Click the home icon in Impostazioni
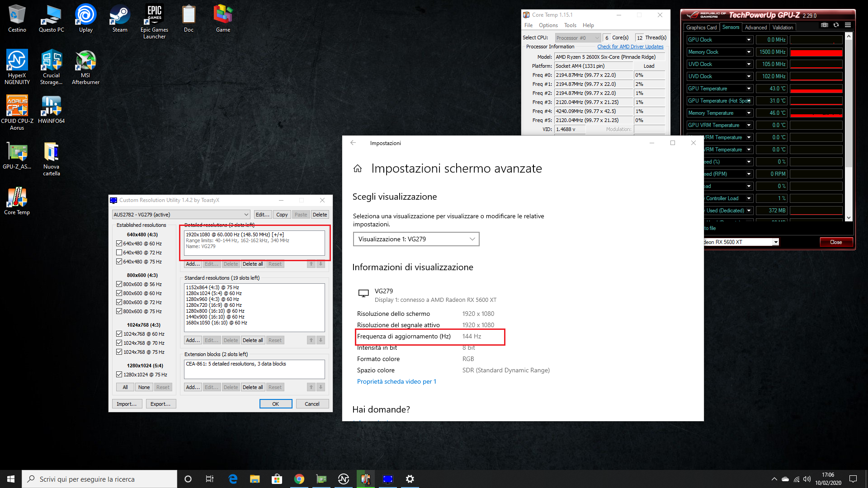 coord(358,169)
